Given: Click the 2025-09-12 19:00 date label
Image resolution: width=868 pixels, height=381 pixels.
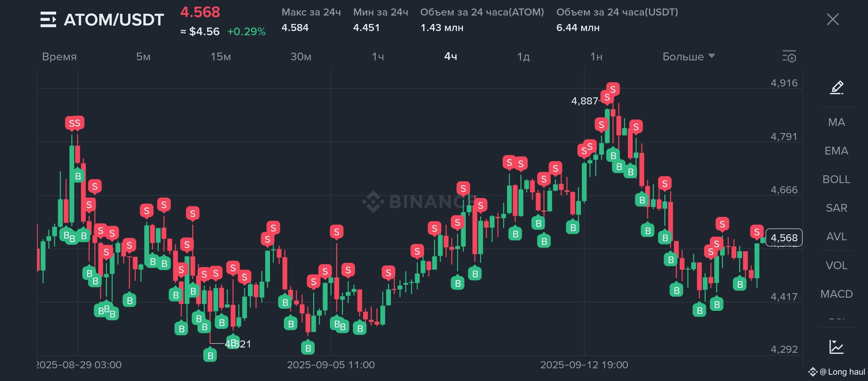Looking at the screenshot, I should point(584,365).
